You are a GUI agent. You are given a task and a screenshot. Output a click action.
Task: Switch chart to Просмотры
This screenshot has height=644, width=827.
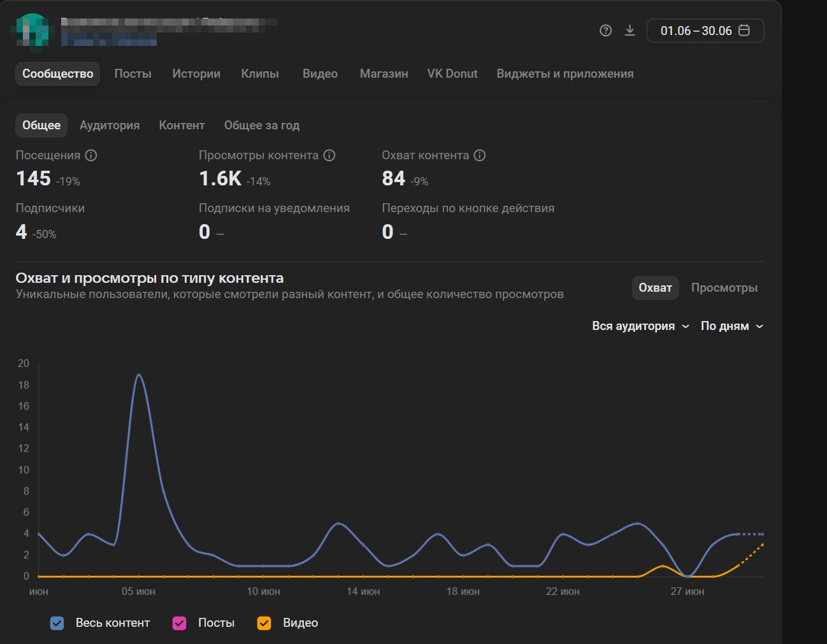coord(724,288)
